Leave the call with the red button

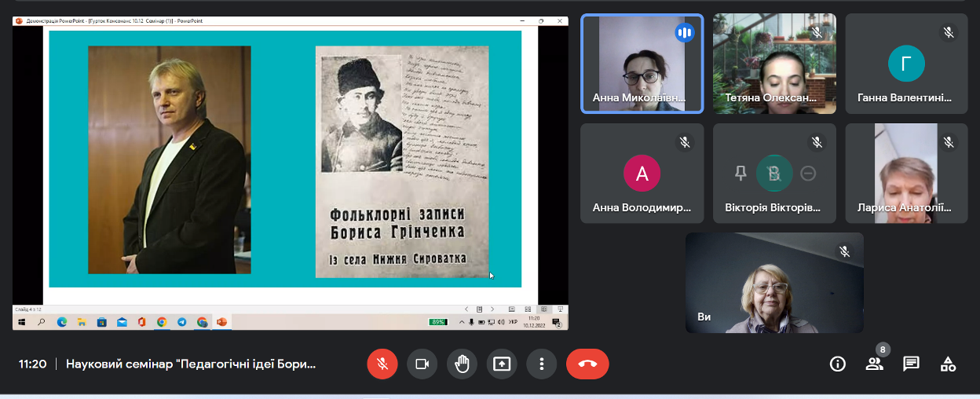(587, 364)
